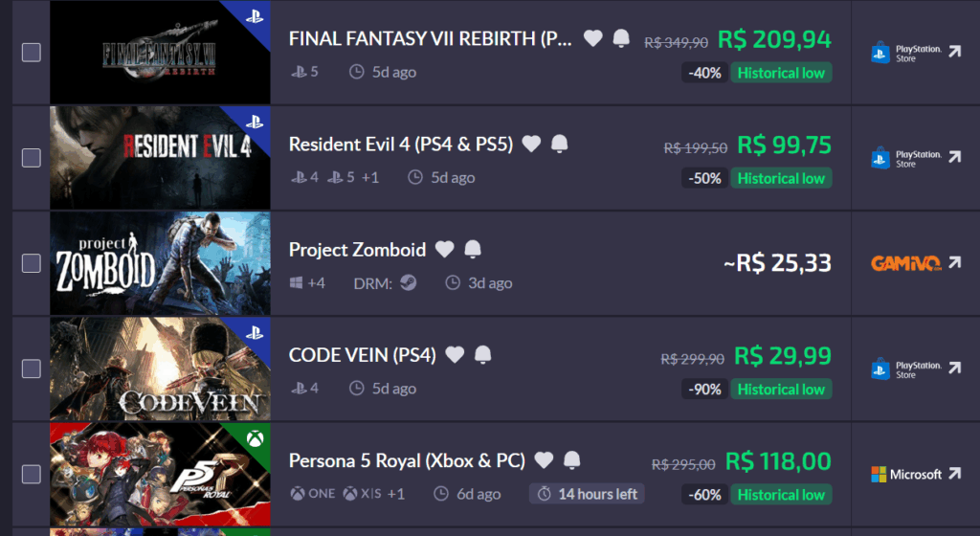Click the R$ 99,75 price for Resident Evil 4
The image size is (980, 536).
coord(784,145)
